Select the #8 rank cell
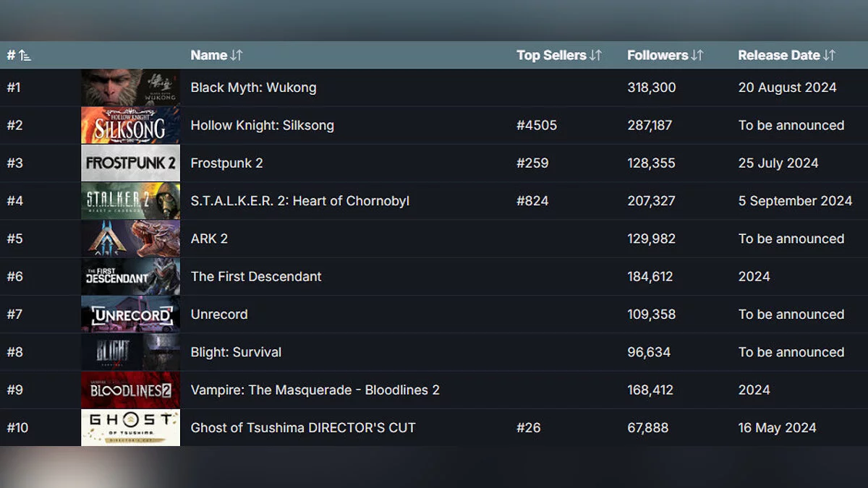The width and height of the screenshot is (868, 488). click(x=14, y=352)
